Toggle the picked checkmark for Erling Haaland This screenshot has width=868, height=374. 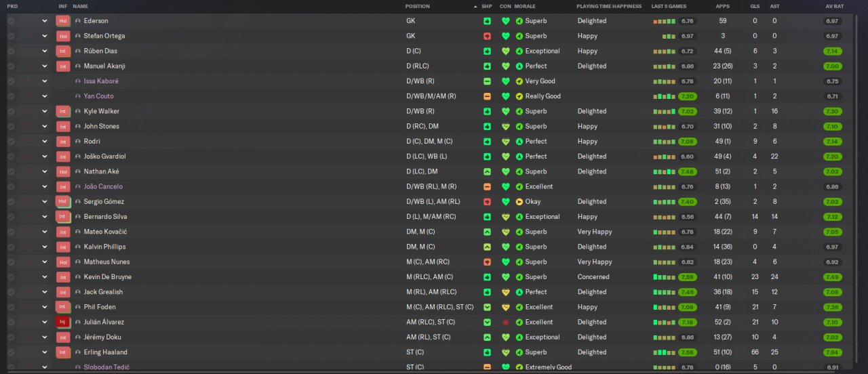[11, 352]
